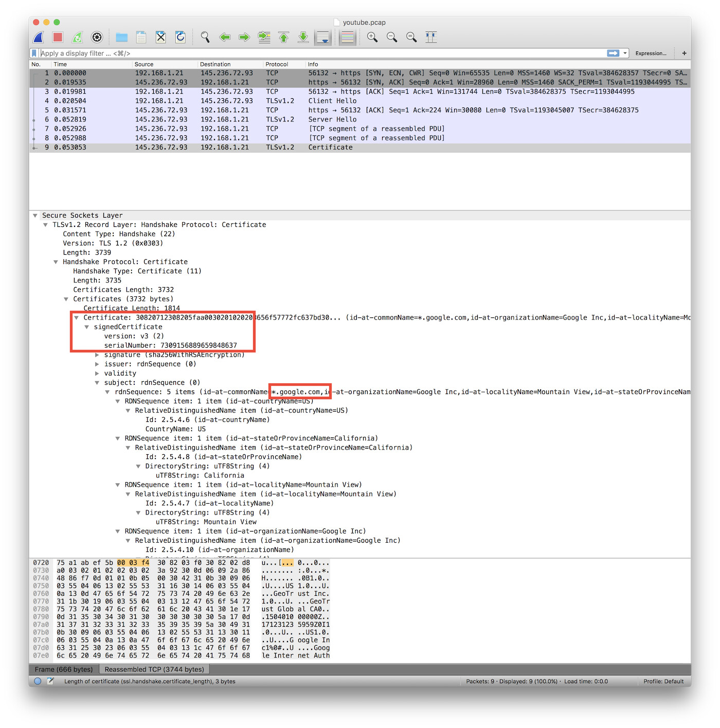Click Profile: Default in status bar
The width and height of the screenshot is (720, 728).
click(x=663, y=681)
